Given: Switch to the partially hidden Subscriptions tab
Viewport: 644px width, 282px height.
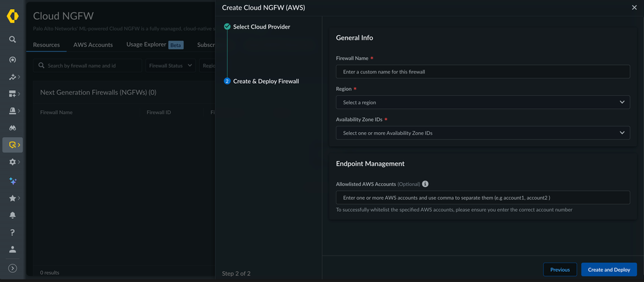Looking at the screenshot, I should tap(206, 44).
